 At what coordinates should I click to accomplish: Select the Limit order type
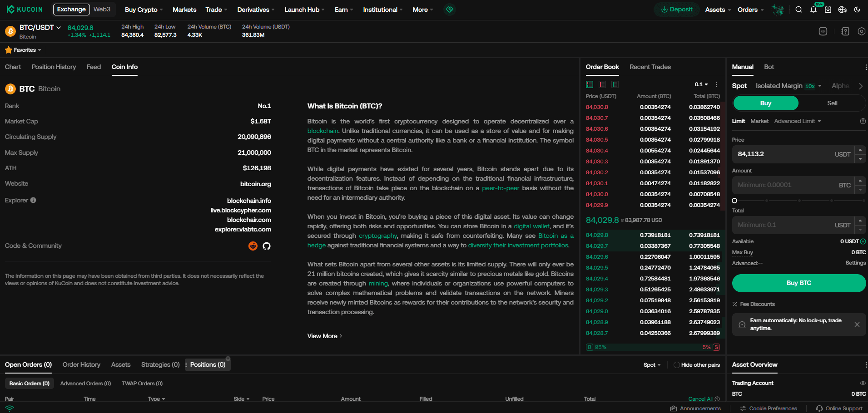tap(739, 121)
